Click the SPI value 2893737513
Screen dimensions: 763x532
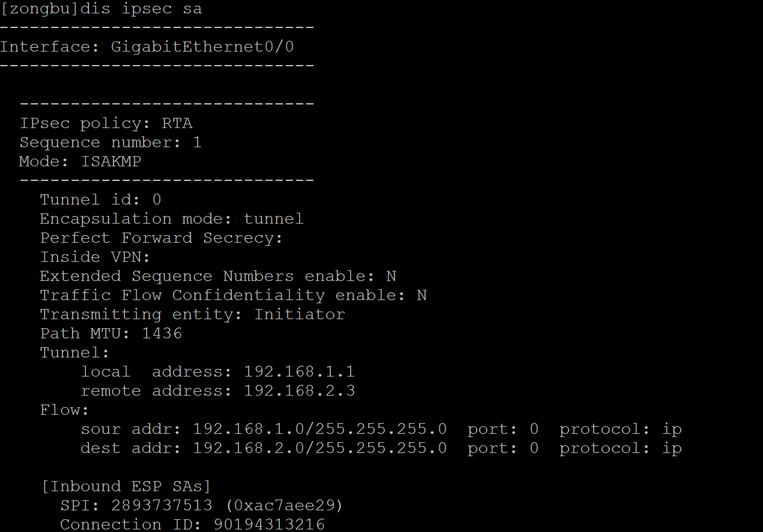coord(162,505)
